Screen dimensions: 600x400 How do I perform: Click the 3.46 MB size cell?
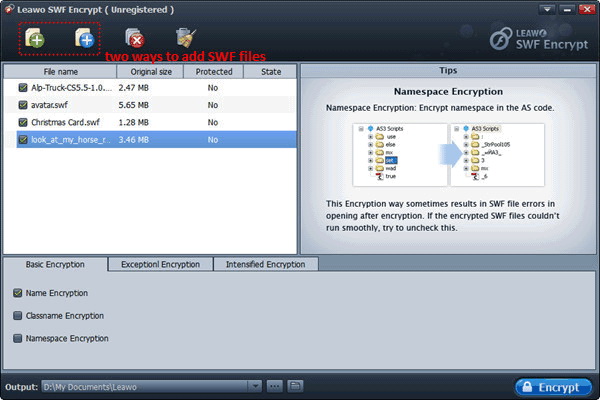pos(134,140)
